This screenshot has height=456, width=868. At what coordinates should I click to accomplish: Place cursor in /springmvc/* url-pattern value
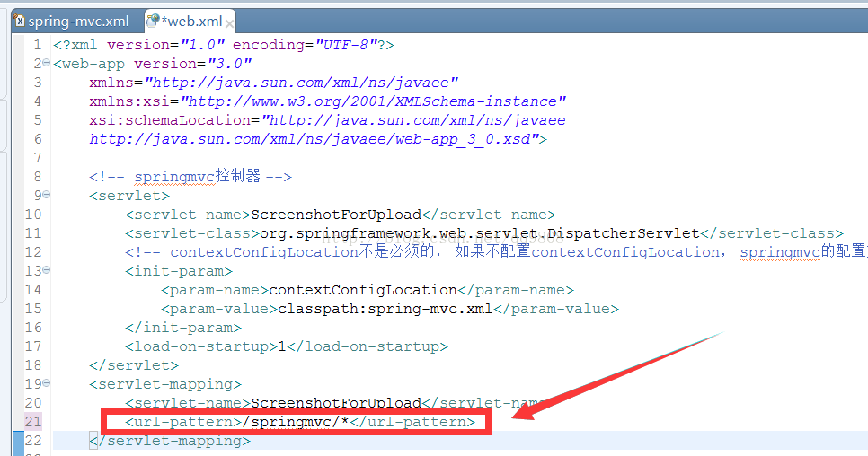(295, 422)
